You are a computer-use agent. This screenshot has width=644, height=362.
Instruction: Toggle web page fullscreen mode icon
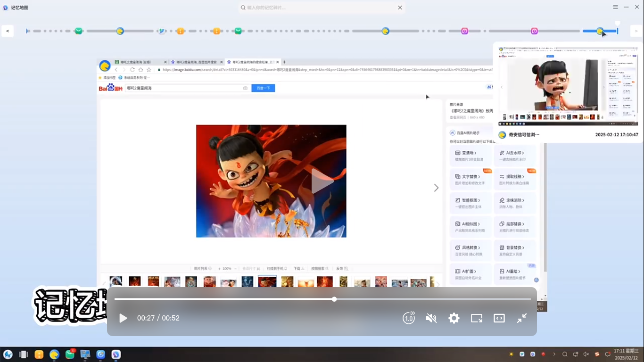point(499,318)
